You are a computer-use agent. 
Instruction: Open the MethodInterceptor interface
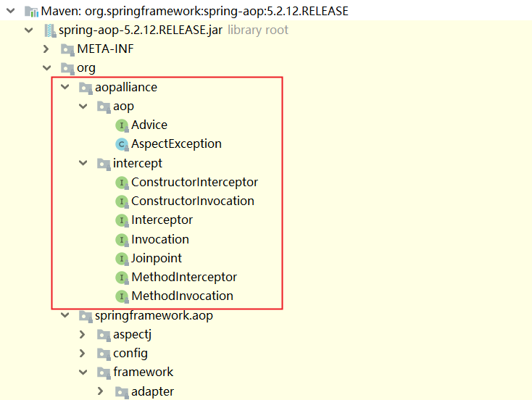click(x=184, y=278)
